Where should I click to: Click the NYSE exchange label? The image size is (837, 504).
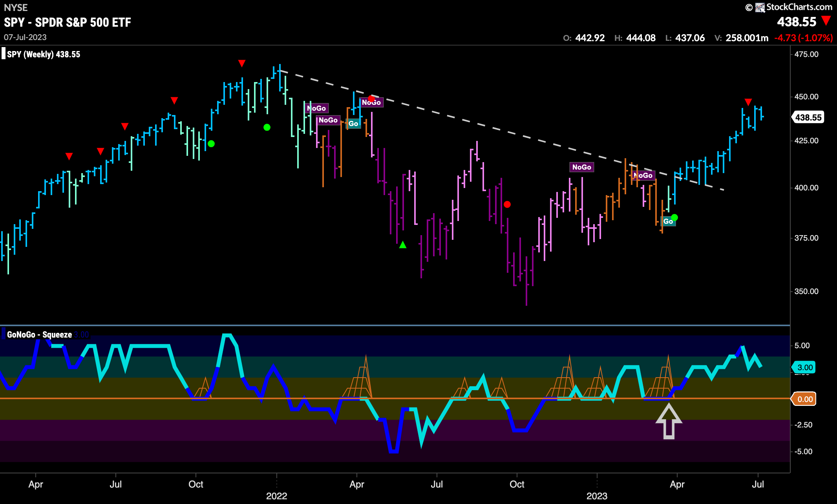(16, 7)
